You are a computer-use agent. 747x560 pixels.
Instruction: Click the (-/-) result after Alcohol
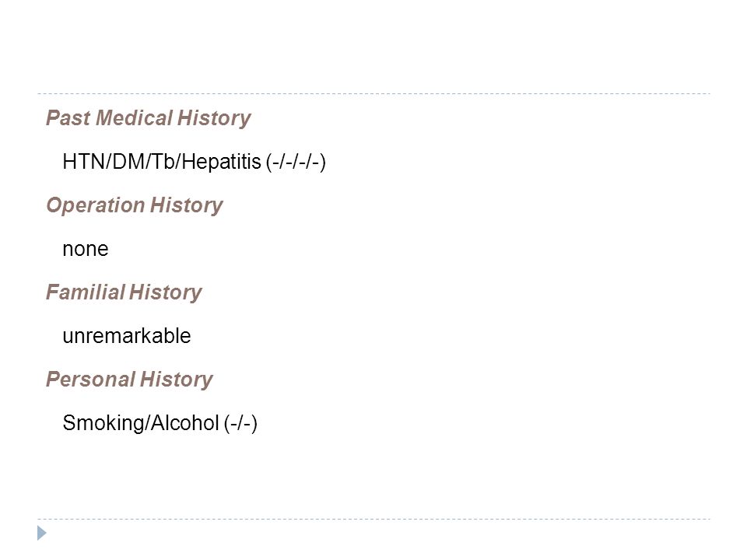pos(240,423)
